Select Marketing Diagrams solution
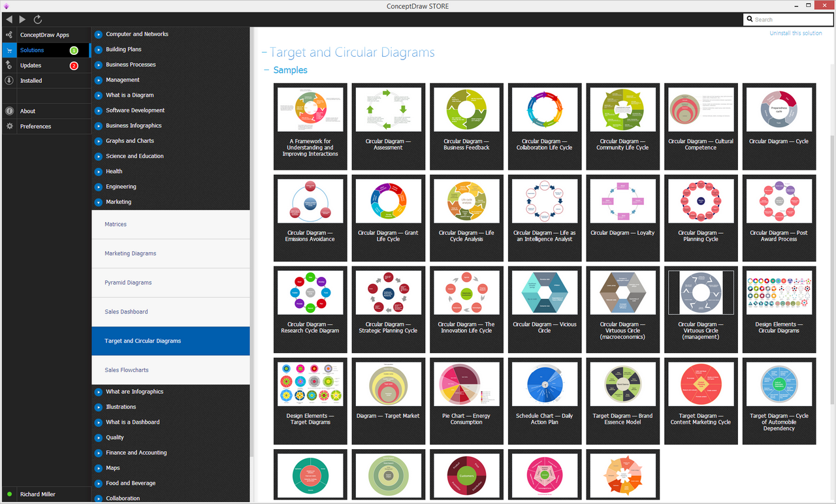 [170, 253]
